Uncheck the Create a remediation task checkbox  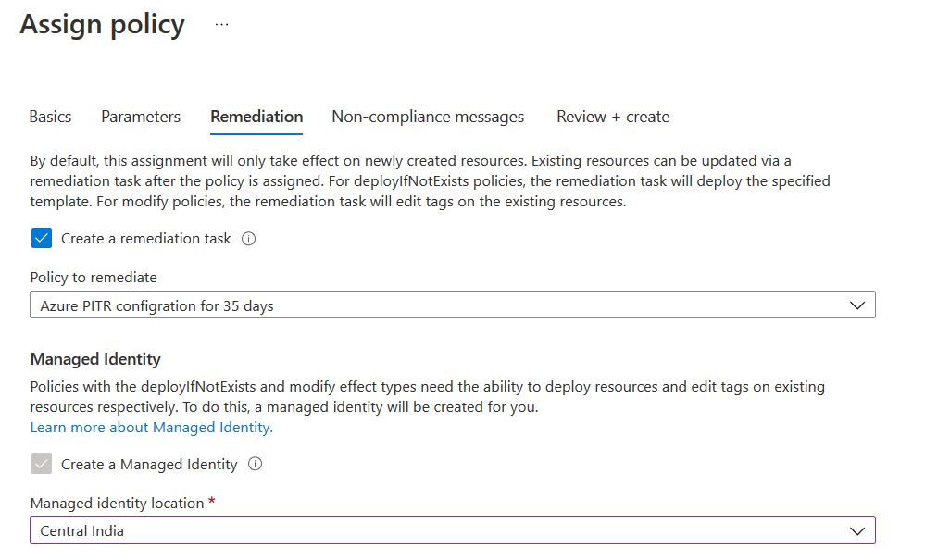click(x=42, y=239)
